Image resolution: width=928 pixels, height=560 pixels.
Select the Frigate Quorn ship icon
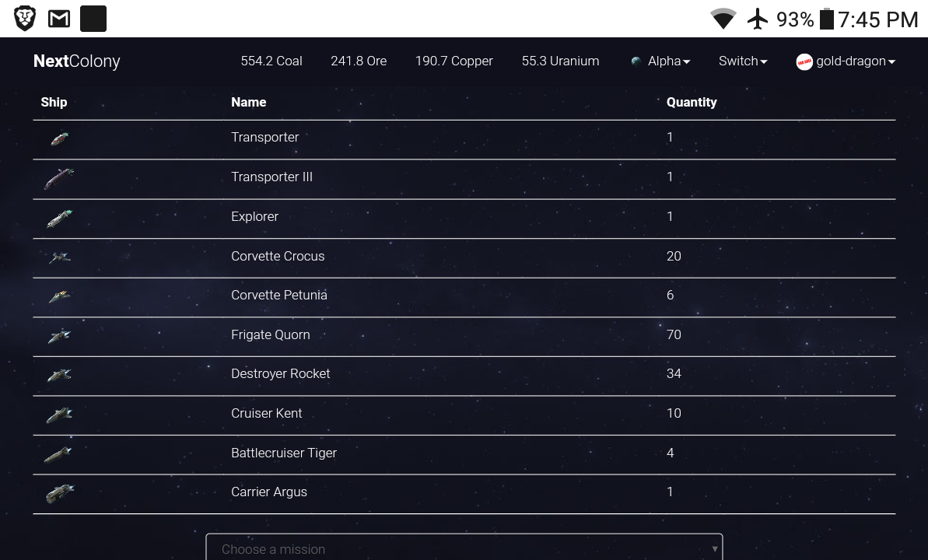click(x=60, y=336)
